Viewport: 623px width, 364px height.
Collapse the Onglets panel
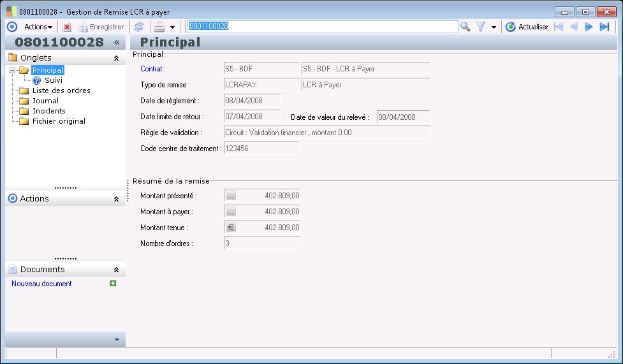click(x=117, y=58)
